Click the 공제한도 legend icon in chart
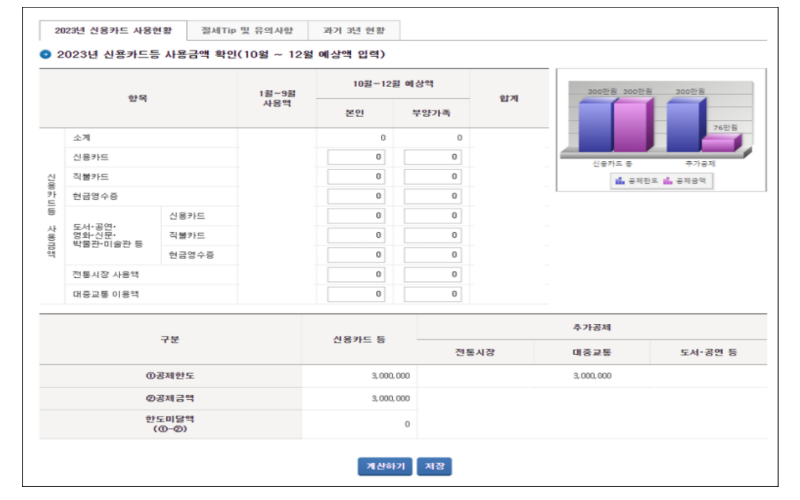Image resolution: width=800 pixels, height=500 pixels. point(620,181)
